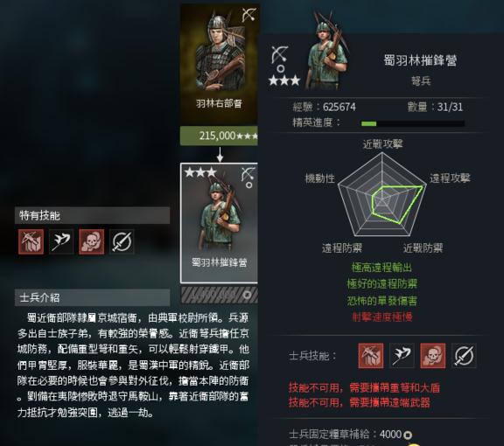Click the 士兵介紹 section header
Screen dimensions: 504x446
tap(92, 297)
